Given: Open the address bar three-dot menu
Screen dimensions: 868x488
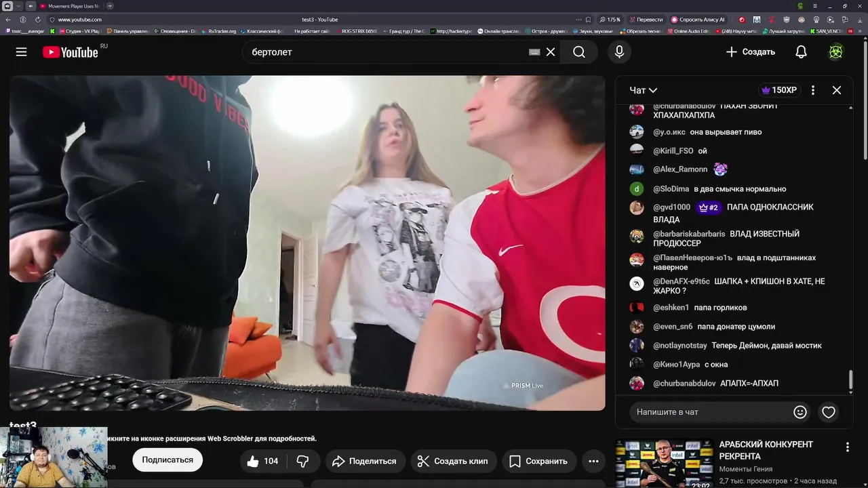Looking at the screenshot, I should [x=578, y=20].
